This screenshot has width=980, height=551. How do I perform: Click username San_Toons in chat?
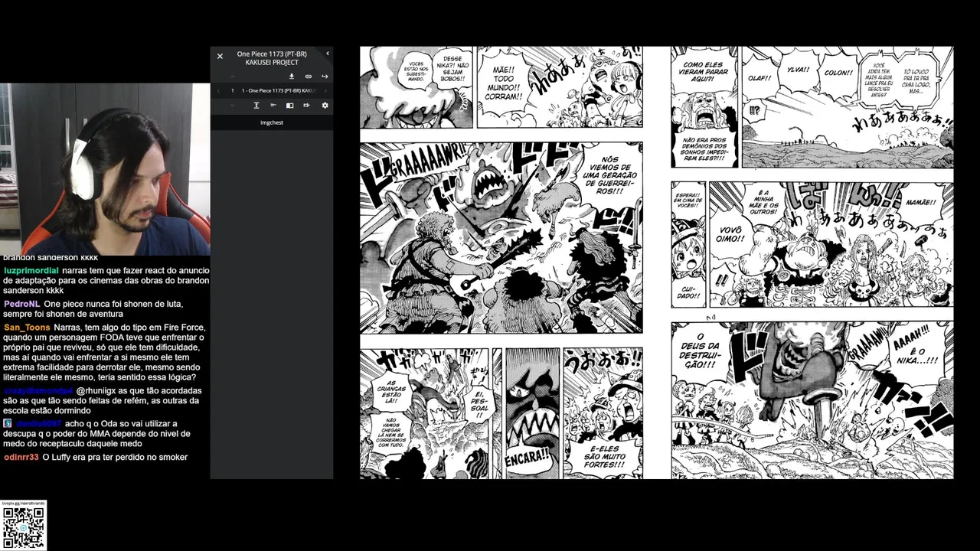coord(27,328)
